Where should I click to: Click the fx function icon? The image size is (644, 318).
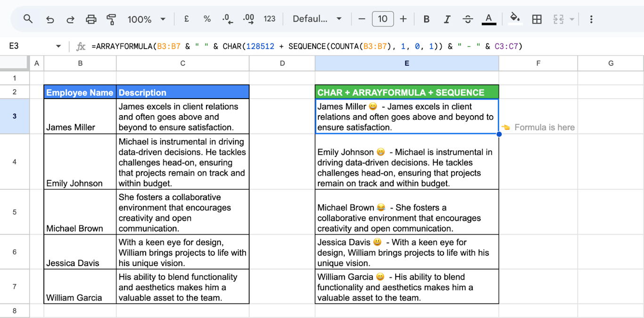81,46
